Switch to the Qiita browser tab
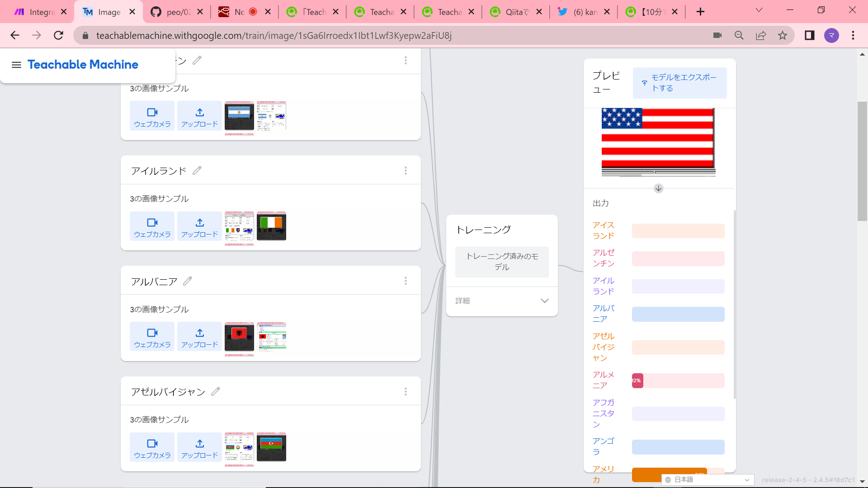The image size is (868, 488). click(x=515, y=11)
